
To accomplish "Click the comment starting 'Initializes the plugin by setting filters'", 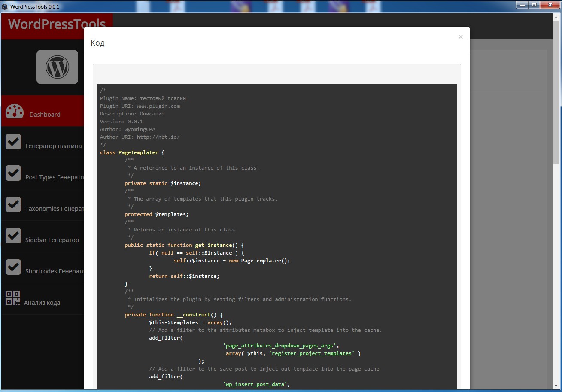I will point(243,299).
